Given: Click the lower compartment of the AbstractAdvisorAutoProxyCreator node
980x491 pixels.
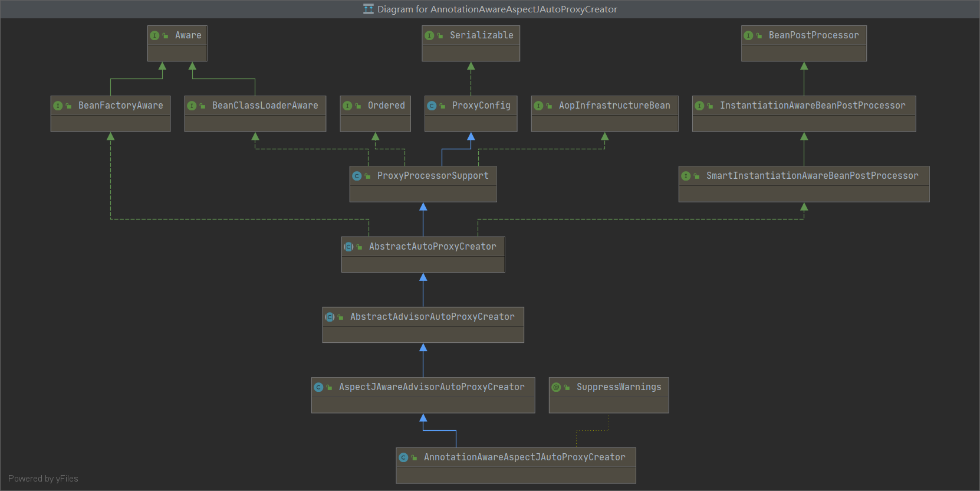Looking at the screenshot, I should coord(423,335).
